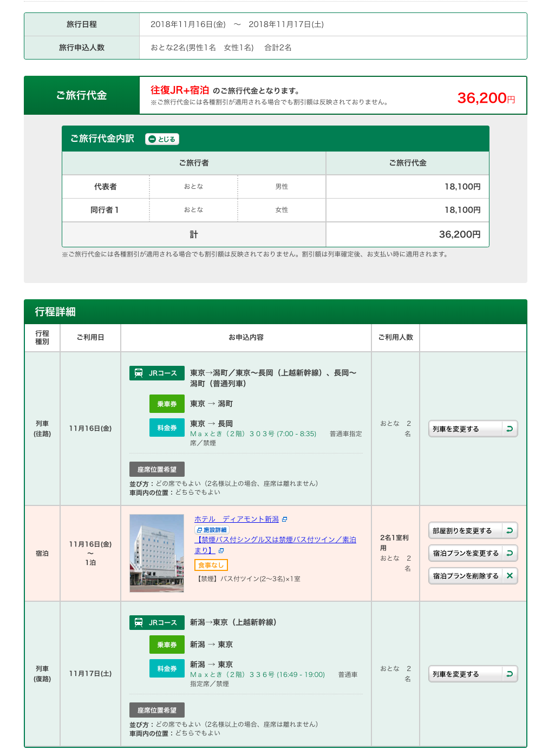Click the 乗車券 badge for 東京→潟町
Screen dimensions: 542x756
coord(167,404)
